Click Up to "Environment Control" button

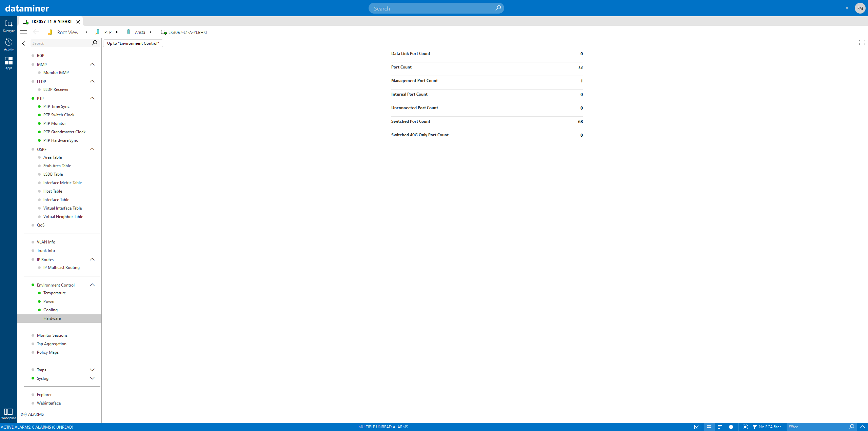(x=133, y=43)
